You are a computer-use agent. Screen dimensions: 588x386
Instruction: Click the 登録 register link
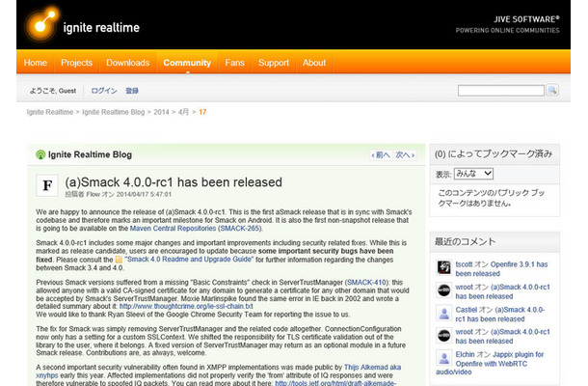(x=132, y=91)
